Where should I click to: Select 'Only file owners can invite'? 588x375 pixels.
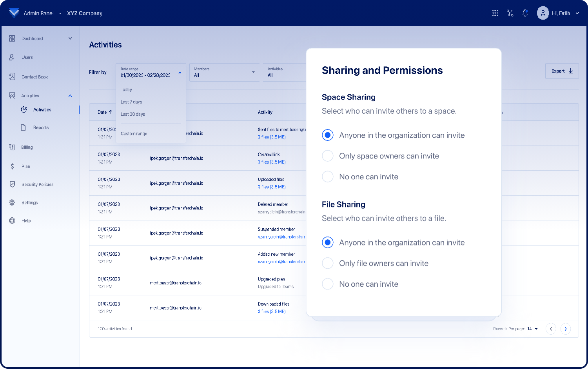(328, 263)
